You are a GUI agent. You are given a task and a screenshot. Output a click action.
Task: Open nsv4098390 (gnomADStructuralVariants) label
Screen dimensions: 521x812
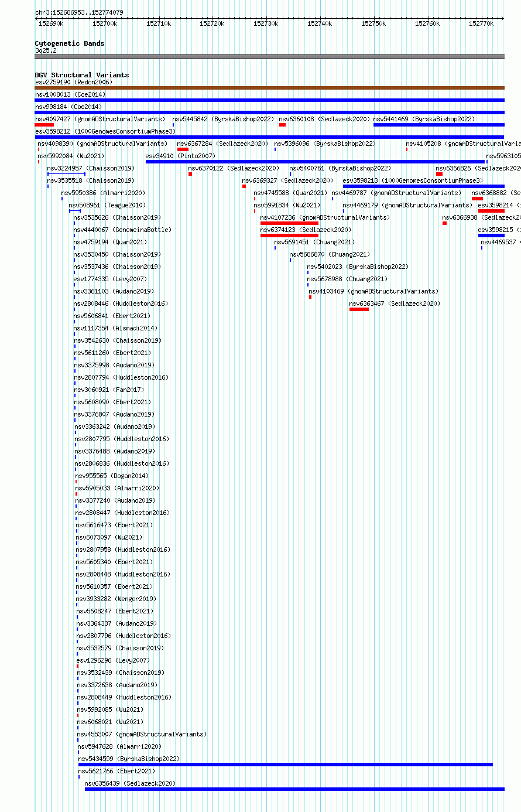[102, 144]
